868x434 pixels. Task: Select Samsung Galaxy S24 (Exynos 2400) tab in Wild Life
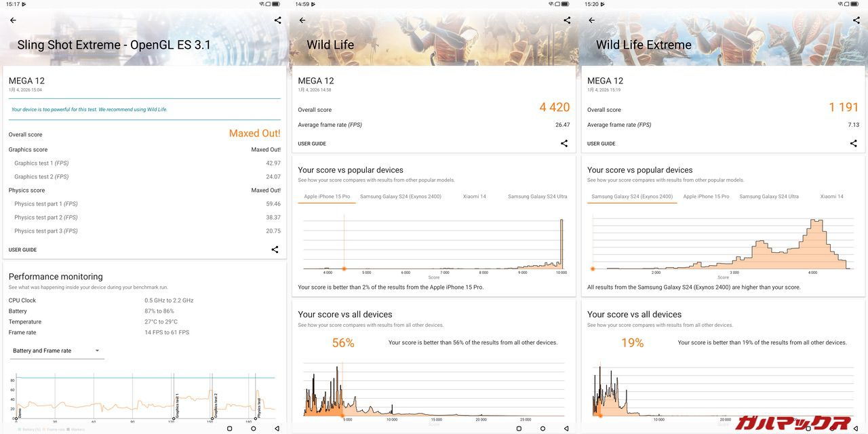(400, 197)
